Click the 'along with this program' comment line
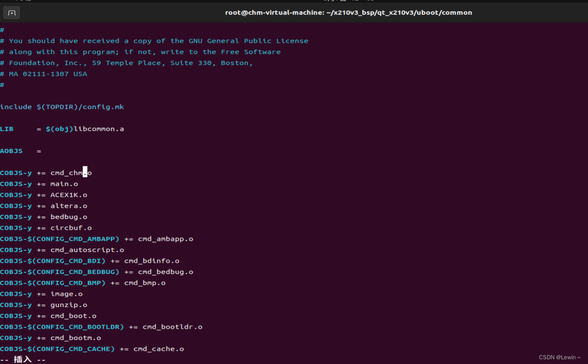 pyautogui.click(x=140, y=52)
